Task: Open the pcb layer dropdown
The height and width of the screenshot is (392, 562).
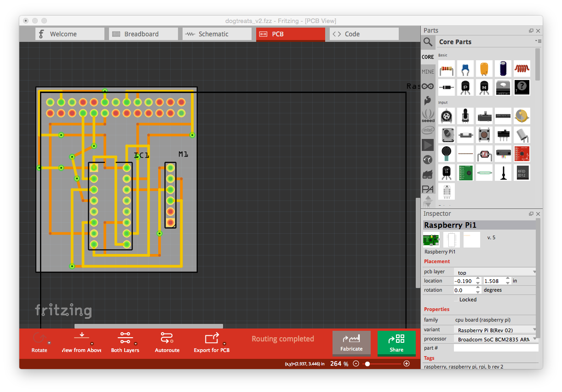Action: [495, 272]
